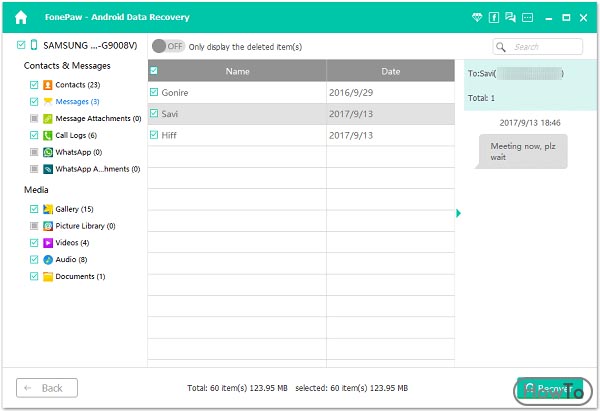Image resolution: width=600 pixels, height=411 pixels.
Task: Toggle select-all checkbox in Name header
Action: pyautogui.click(x=154, y=70)
